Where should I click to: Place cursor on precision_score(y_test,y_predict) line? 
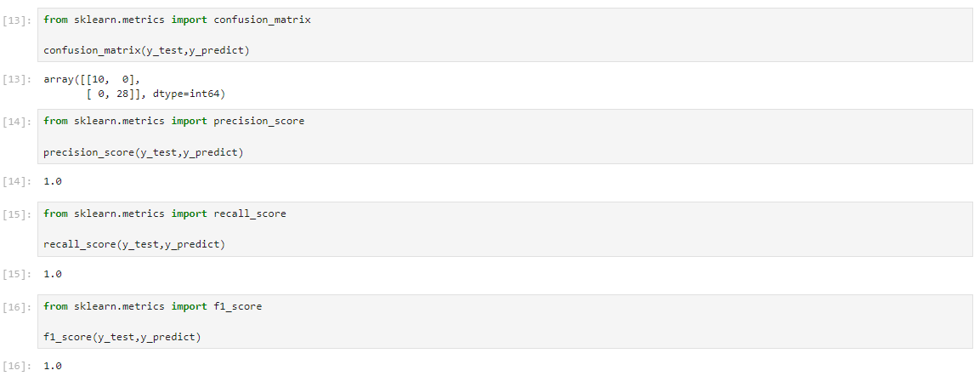(143, 152)
